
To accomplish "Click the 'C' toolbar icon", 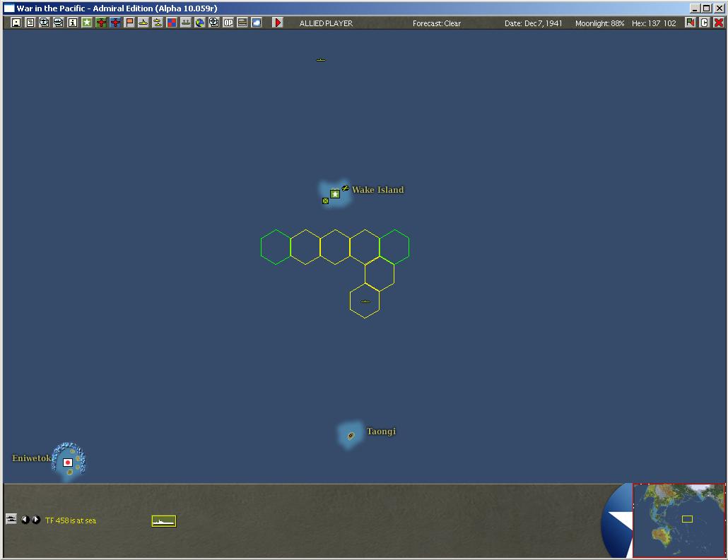I will (704, 23).
